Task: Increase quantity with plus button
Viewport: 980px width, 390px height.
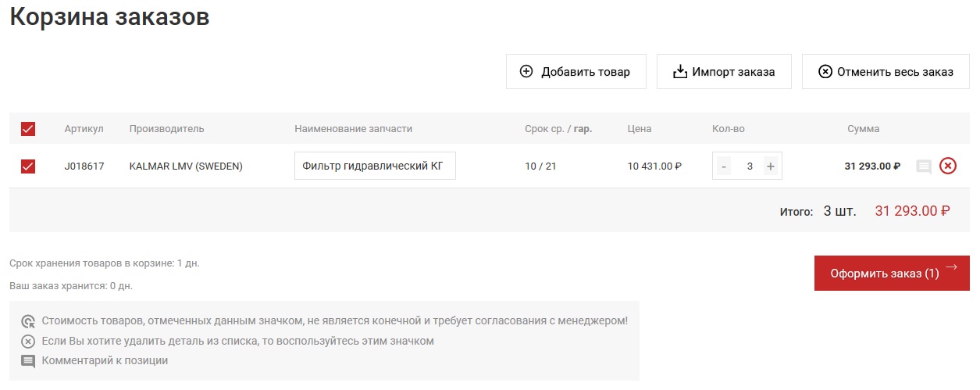Action: 770,166
